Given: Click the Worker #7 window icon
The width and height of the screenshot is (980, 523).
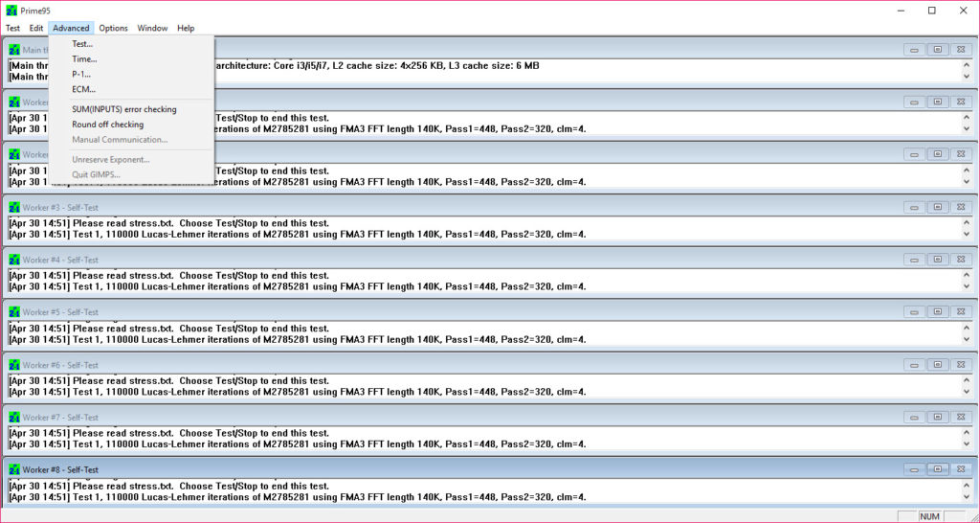Looking at the screenshot, I should 14,418.
